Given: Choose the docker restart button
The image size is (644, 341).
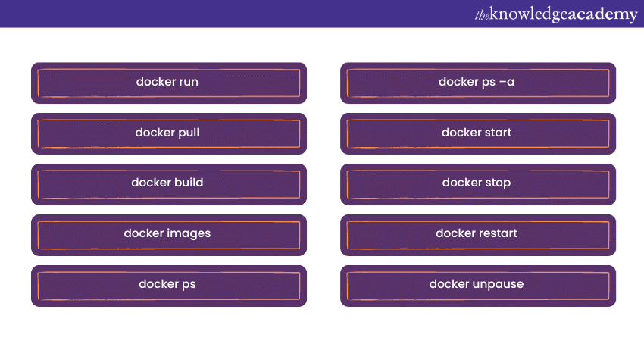Looking at the screenshot, I should click(x=477, y=233).
